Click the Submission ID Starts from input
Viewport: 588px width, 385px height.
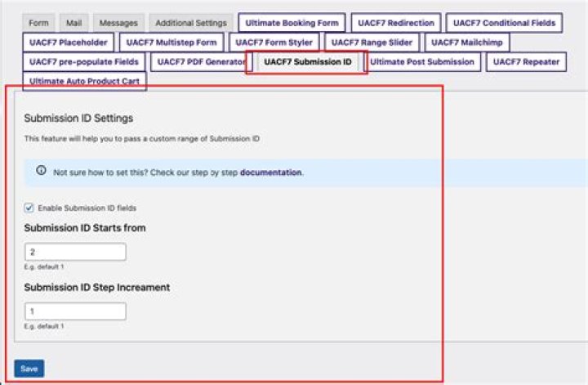(x=75, y=252)
